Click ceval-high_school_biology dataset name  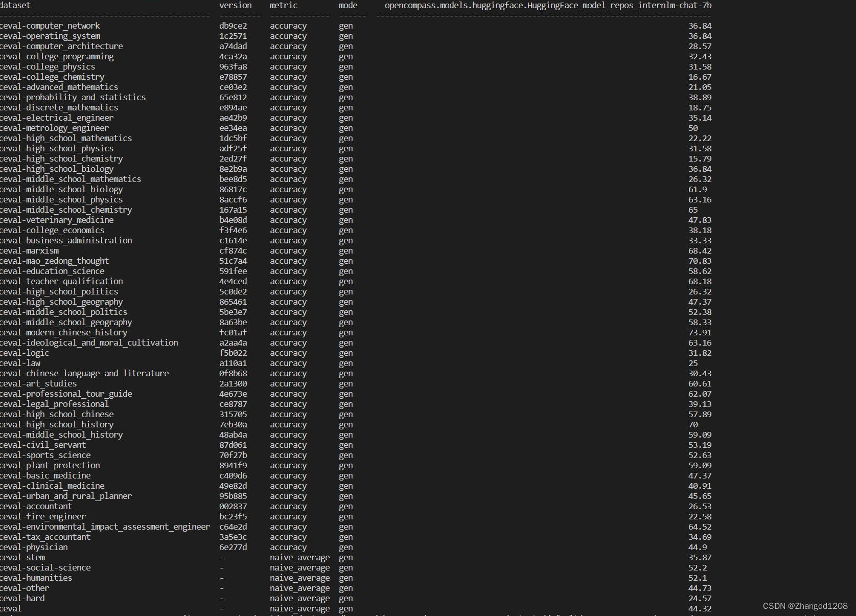[x=57, y=169]
